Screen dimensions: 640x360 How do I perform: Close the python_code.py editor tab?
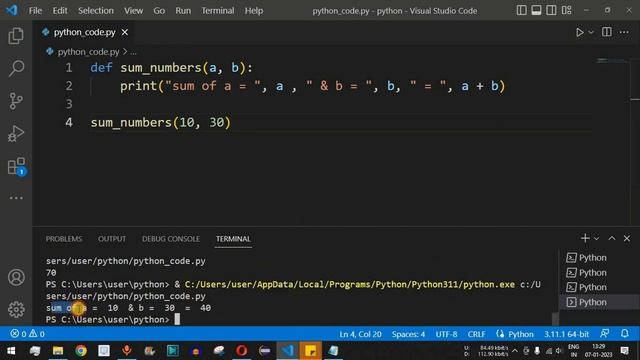click(125, 32)
